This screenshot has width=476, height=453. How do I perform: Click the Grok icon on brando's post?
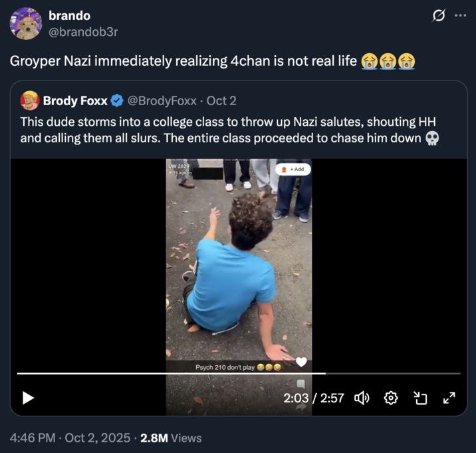tap(438, 16)
